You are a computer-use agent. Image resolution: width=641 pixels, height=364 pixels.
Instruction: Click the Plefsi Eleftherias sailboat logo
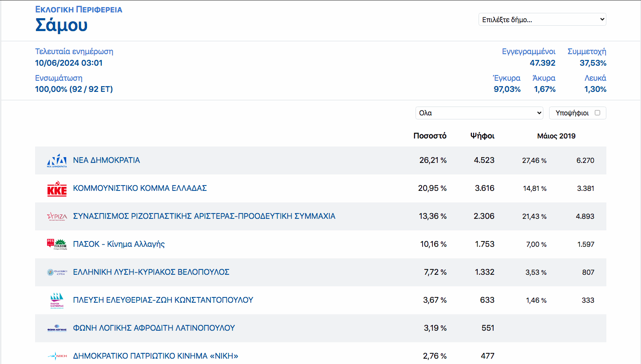(x=57, y=300)
